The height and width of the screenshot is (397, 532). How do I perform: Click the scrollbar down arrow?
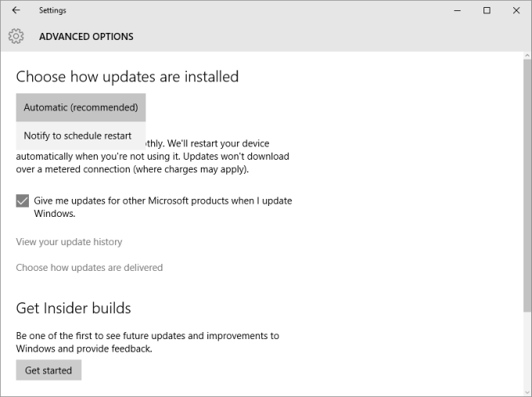tap(527, 392)
